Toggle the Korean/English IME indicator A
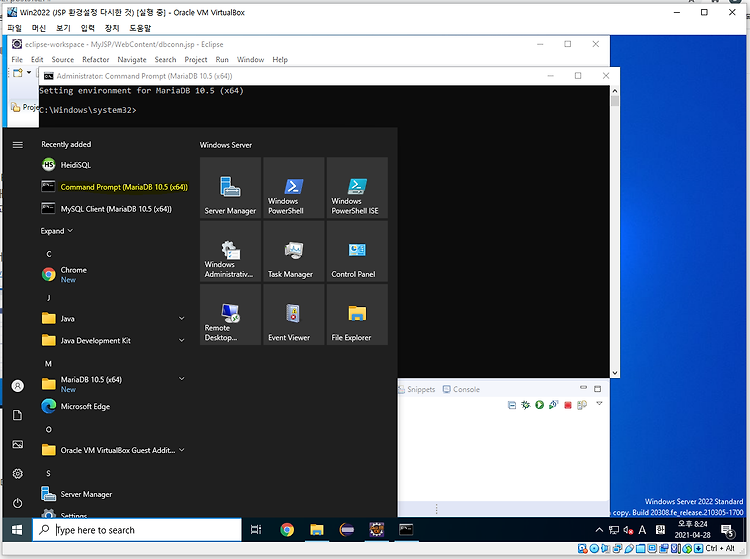Image resolution: width=750 pixels, height=559 pixels. 642,530
